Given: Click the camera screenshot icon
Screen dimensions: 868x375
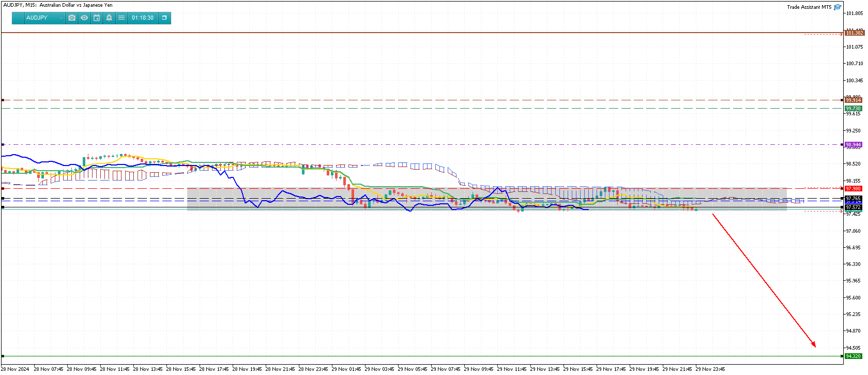Looking at the screenshot, I should point(72,18).
